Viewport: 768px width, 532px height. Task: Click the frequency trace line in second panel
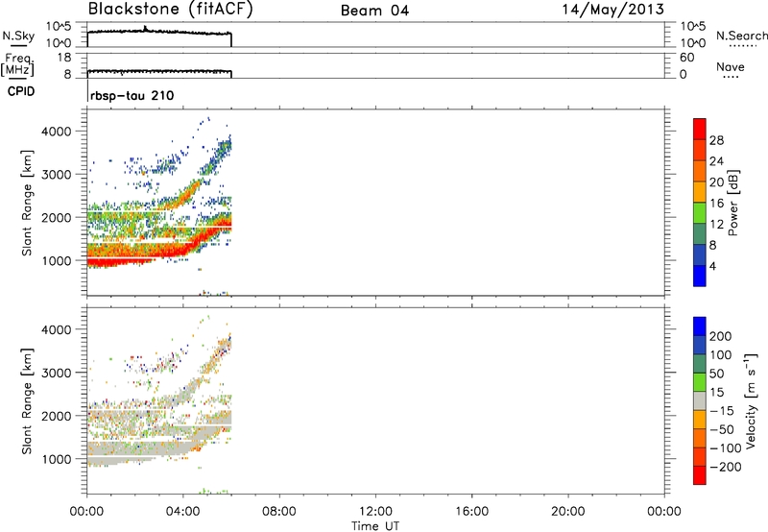click(x=159, y=71)
